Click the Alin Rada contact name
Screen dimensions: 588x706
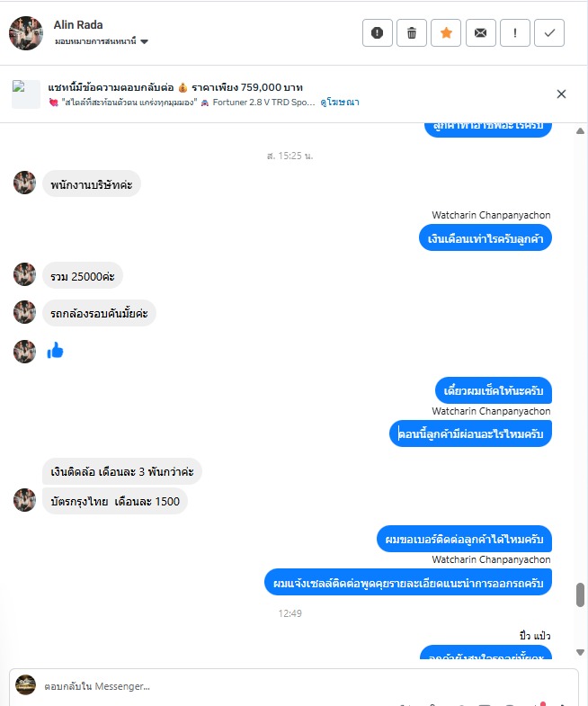78,25
